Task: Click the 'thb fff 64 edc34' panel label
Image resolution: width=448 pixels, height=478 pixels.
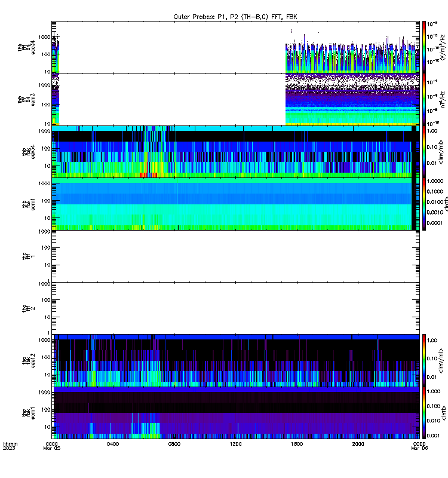Action: [26, 47]
